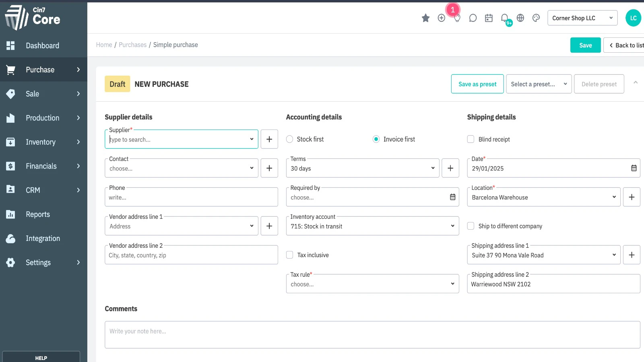
Task: Click Back to list button
Action: (x=624, y=45)
